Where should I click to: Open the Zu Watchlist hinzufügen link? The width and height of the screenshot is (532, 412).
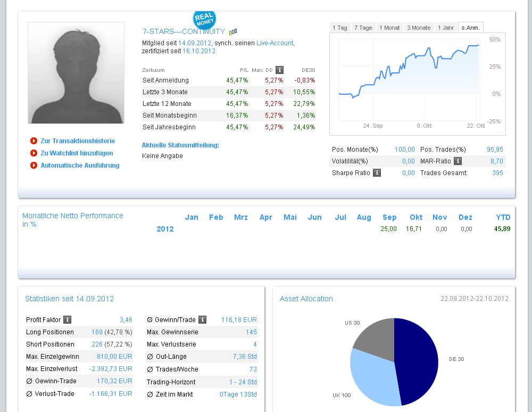[77, 153]
